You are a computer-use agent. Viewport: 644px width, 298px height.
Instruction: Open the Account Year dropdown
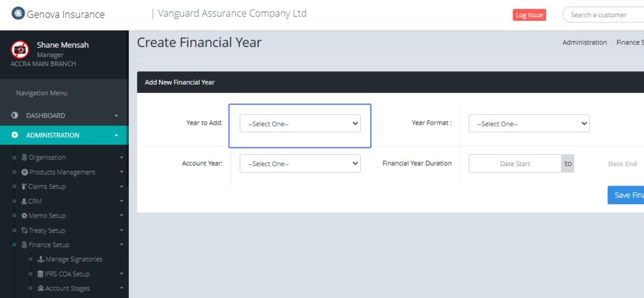tap(300, 164)
